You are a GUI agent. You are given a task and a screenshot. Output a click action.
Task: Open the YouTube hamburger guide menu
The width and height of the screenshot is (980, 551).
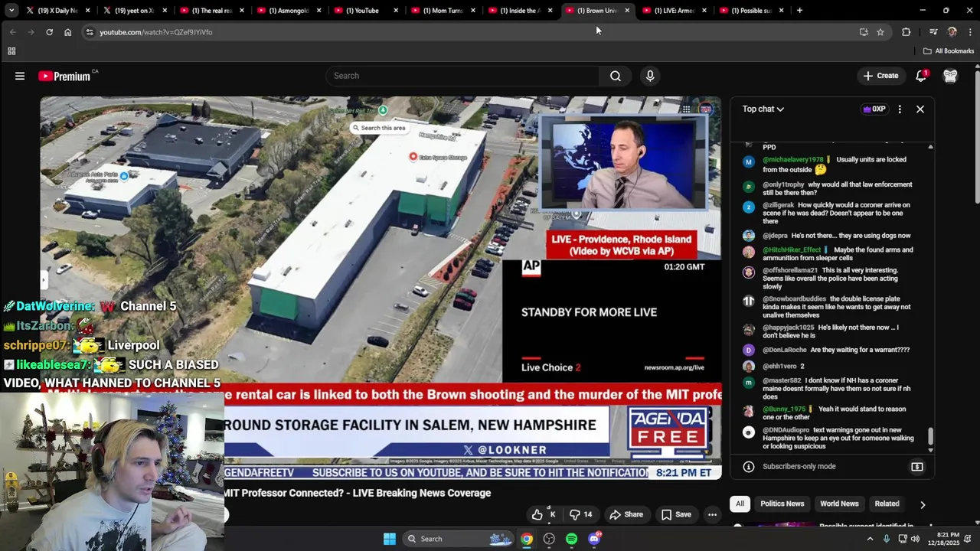(20, 76)
